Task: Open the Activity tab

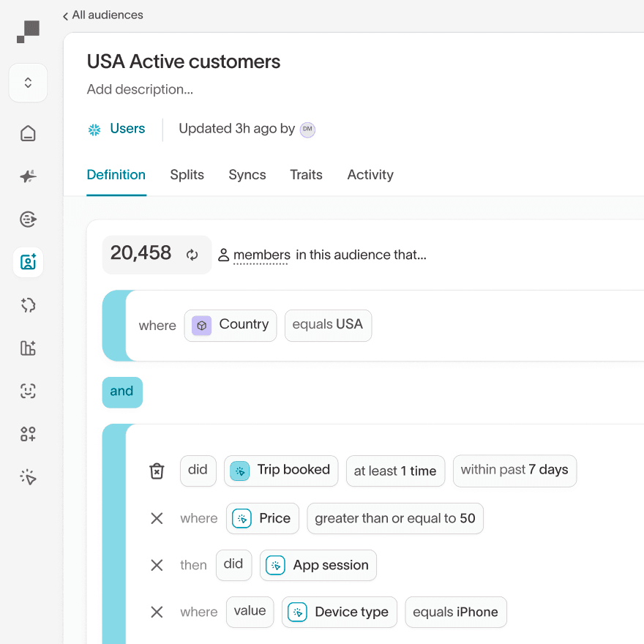Action: (370, 175)
